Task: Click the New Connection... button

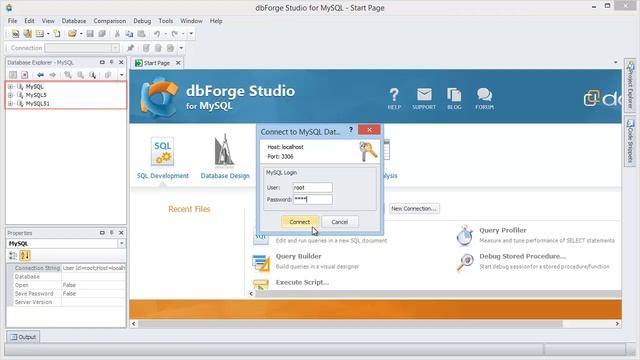Action: (x=414, y=209)
